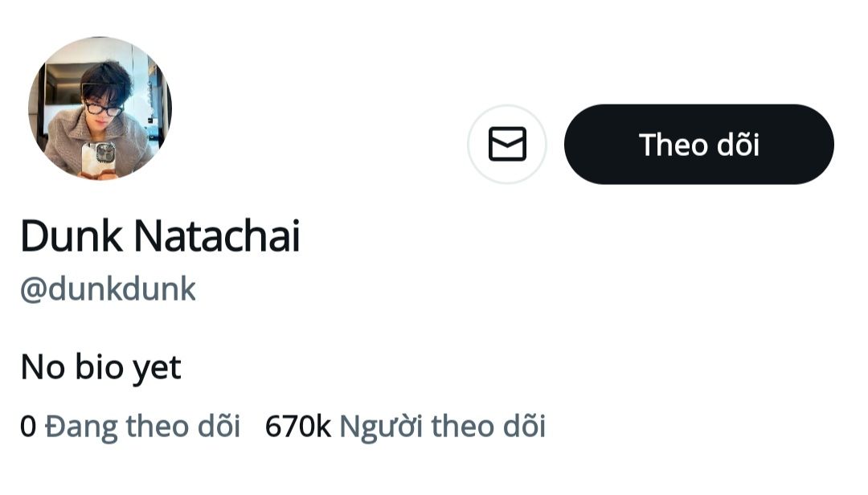Click the @ symbol in the handle
Image resolution: width=868 pixels, height=495 pixels.
pyautogui.click(x=33, y=290)
